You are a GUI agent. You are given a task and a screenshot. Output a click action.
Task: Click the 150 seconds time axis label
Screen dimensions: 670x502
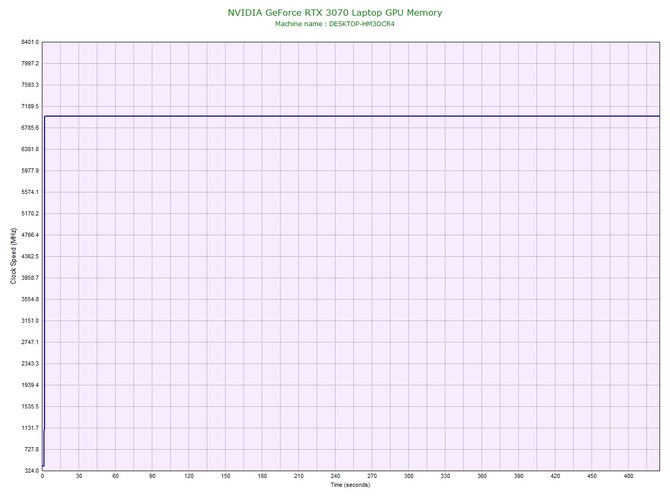[x=226, y=476]
